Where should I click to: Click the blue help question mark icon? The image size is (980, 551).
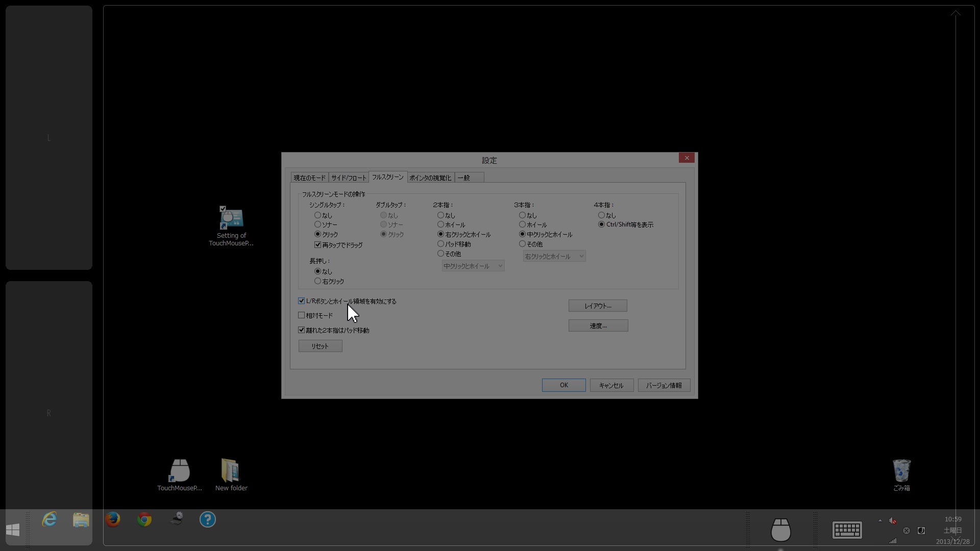207,519
